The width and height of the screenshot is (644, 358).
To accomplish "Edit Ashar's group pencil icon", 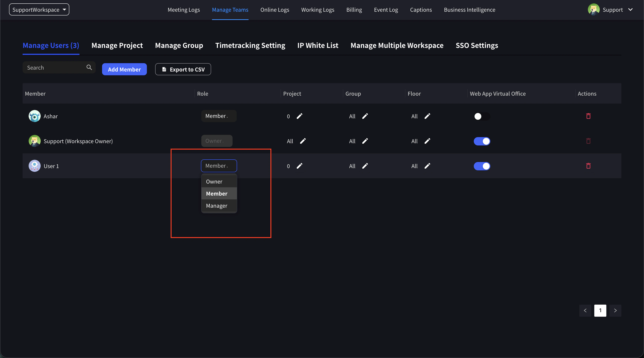I will point(365,116).
